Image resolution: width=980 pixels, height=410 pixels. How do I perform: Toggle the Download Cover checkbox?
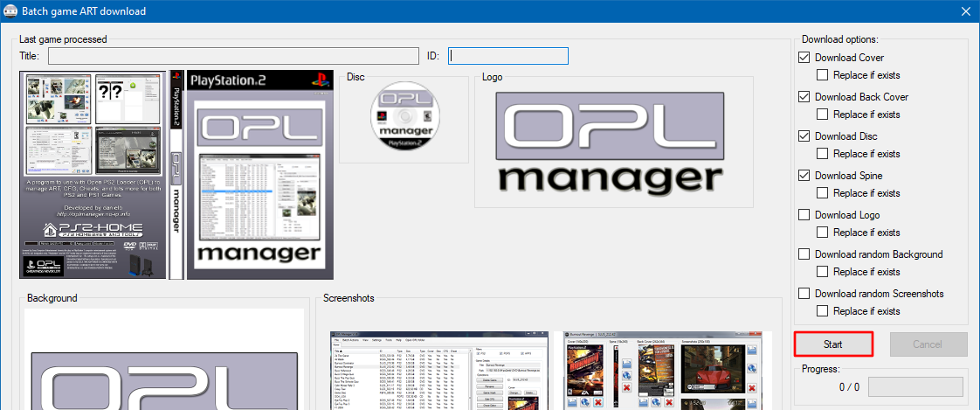tap(804, 58)
